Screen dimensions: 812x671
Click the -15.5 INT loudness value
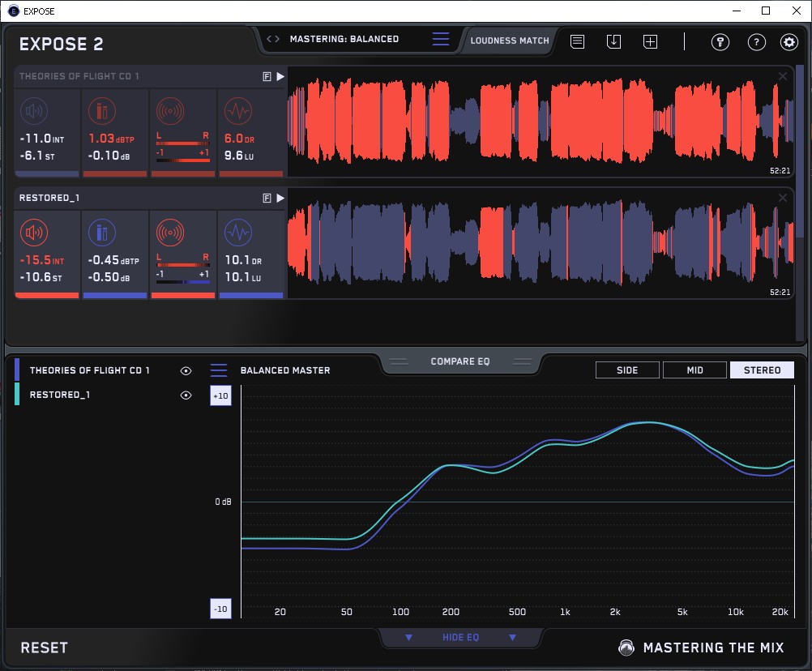[x=42, y=260]
